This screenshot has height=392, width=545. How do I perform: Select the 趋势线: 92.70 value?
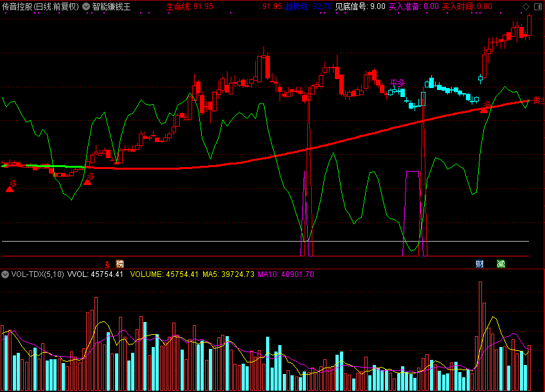[x=308, y=6]
